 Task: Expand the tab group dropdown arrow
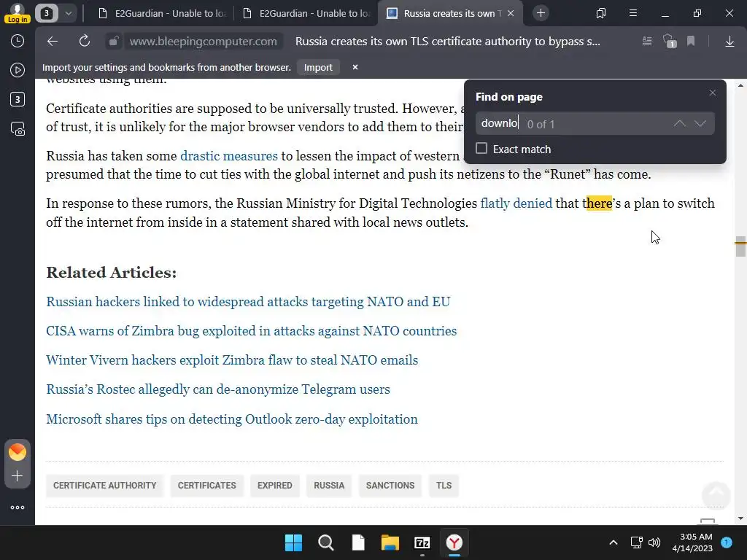click(x=68, y=13)
